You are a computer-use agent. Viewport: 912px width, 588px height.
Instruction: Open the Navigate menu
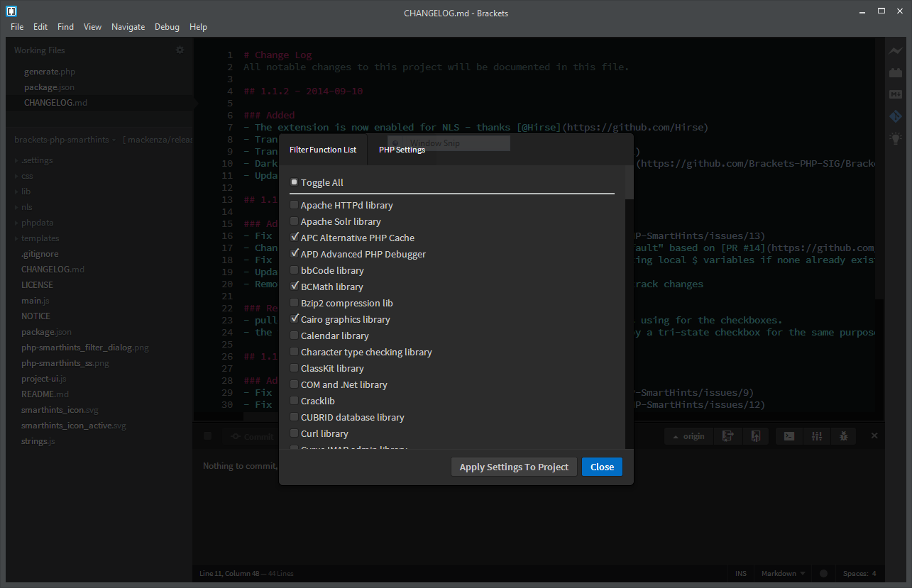[x=128, y=27]
